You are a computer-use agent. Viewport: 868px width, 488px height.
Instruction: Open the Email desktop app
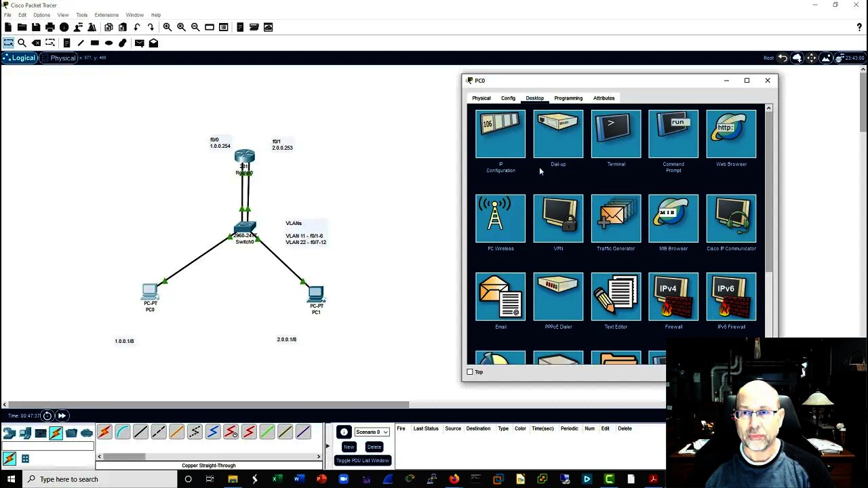pyautogui.click(x=500, y=297)
